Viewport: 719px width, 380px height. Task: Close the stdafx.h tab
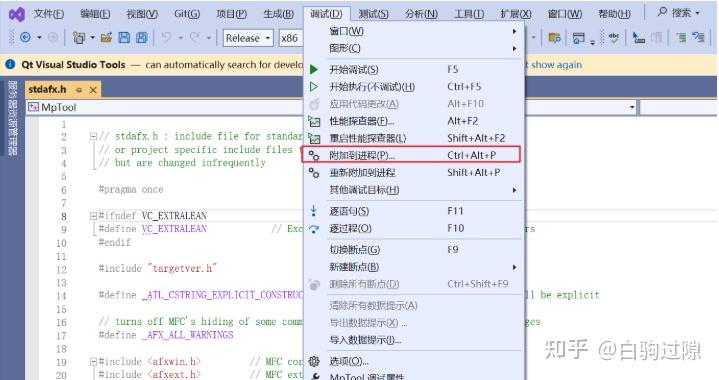coord(93,90)
